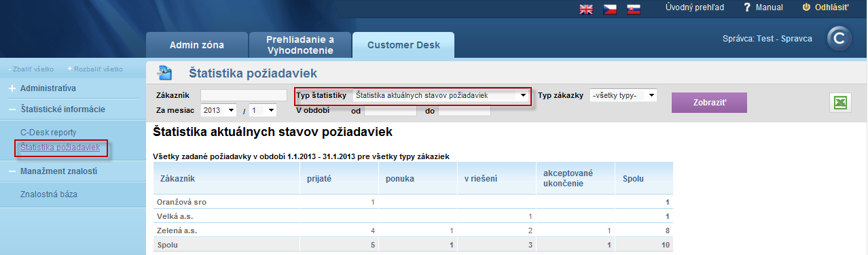Switch language to English flag
This screenshot has width=868, height=255.
click(585, 9)
